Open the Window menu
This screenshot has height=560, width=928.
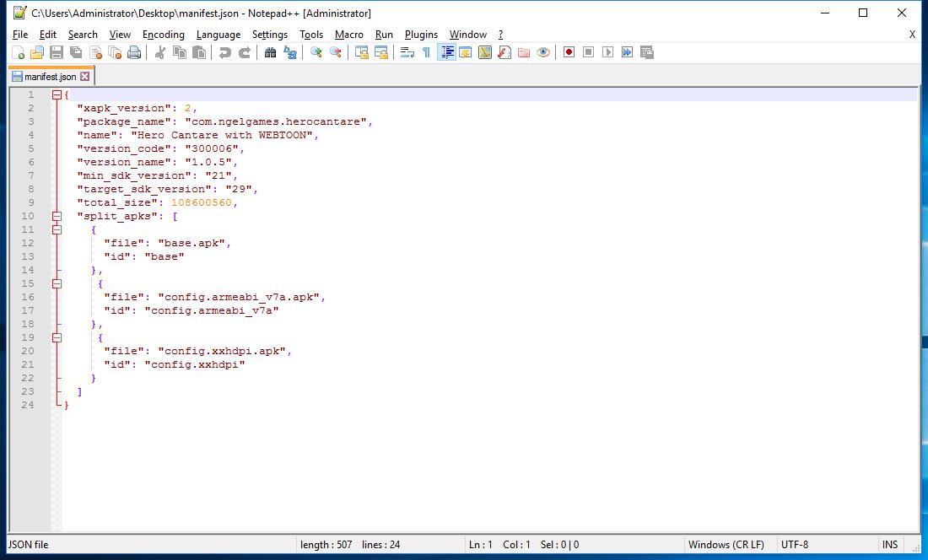tap(468, 35)
